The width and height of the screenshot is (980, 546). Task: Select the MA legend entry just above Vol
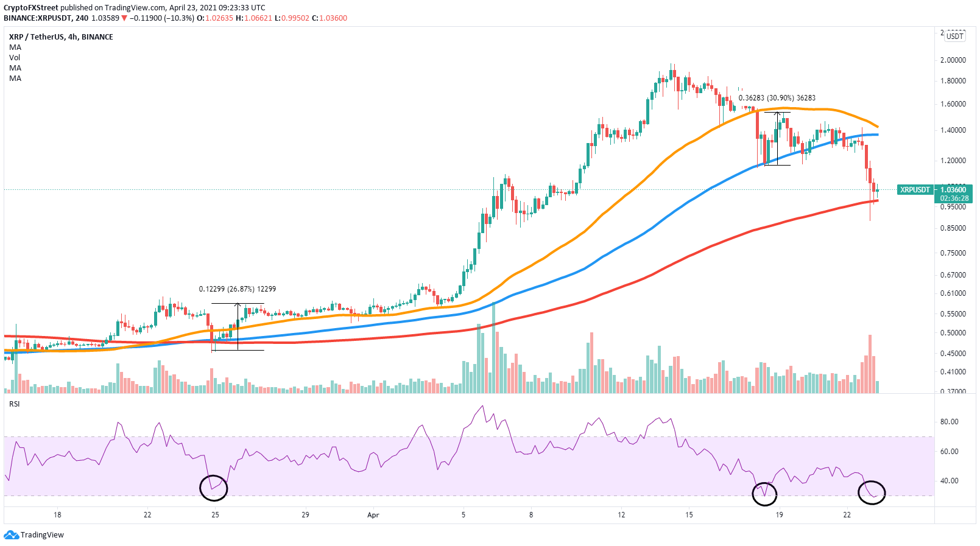point(15,47)
